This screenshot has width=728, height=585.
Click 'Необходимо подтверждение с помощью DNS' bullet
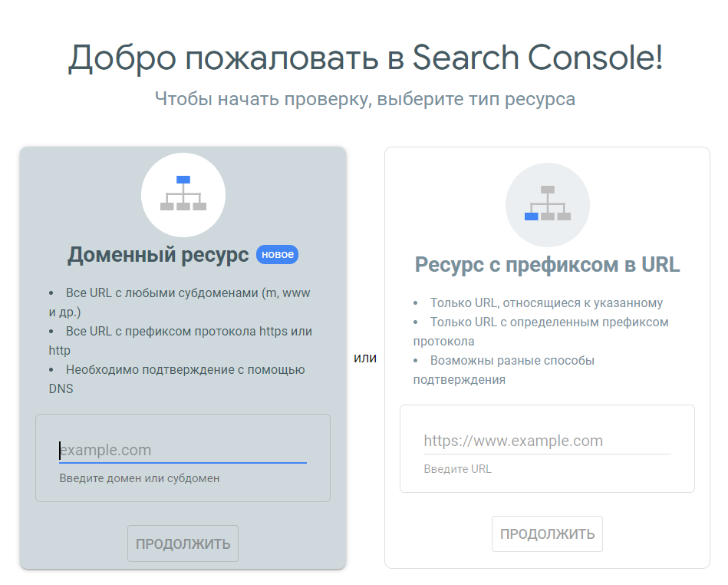177,379
